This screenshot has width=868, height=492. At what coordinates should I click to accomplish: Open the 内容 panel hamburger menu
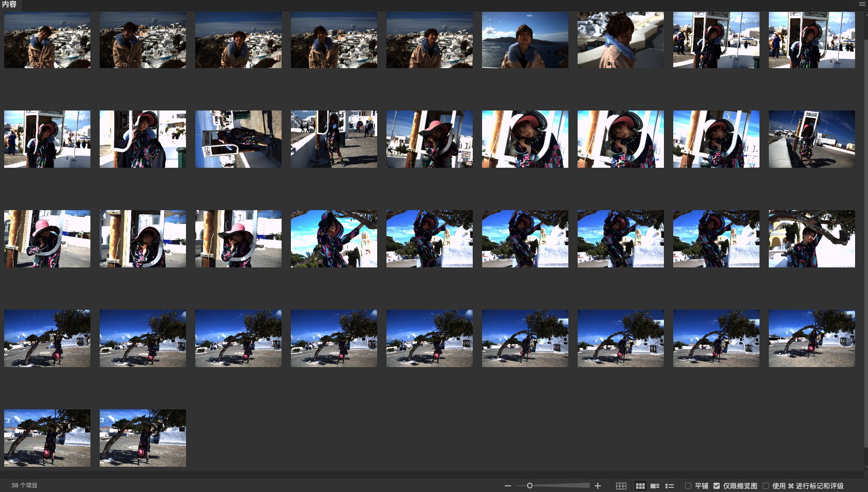pos(862,4)
